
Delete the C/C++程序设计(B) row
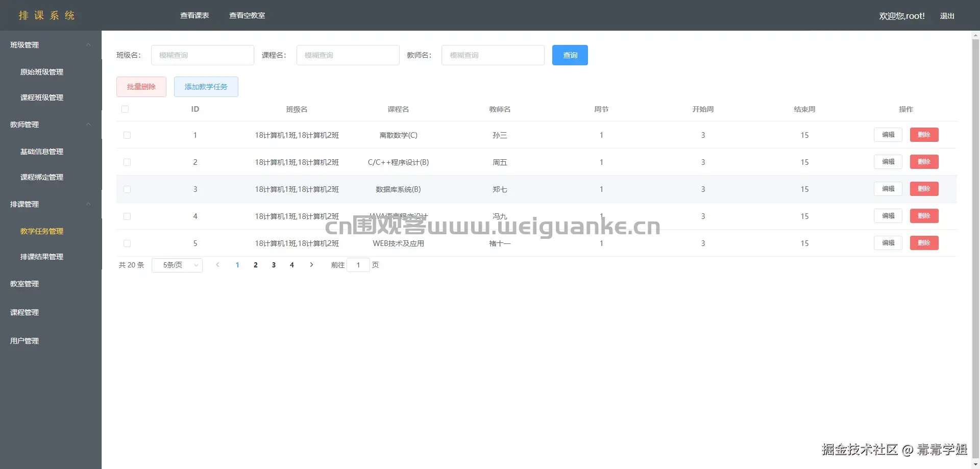pyautogui.click(x=924, y=162)
